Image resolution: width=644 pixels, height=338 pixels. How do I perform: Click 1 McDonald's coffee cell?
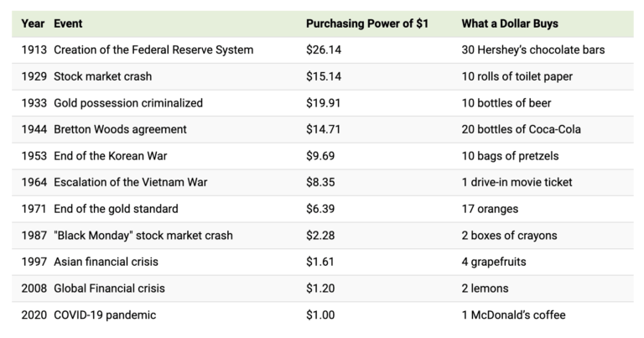coord(513,315)
